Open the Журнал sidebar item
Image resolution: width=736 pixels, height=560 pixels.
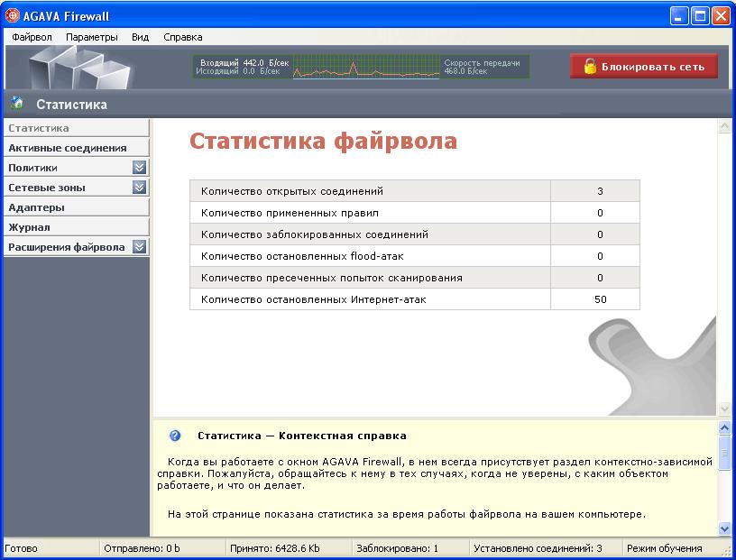click(x=76, y=227)
